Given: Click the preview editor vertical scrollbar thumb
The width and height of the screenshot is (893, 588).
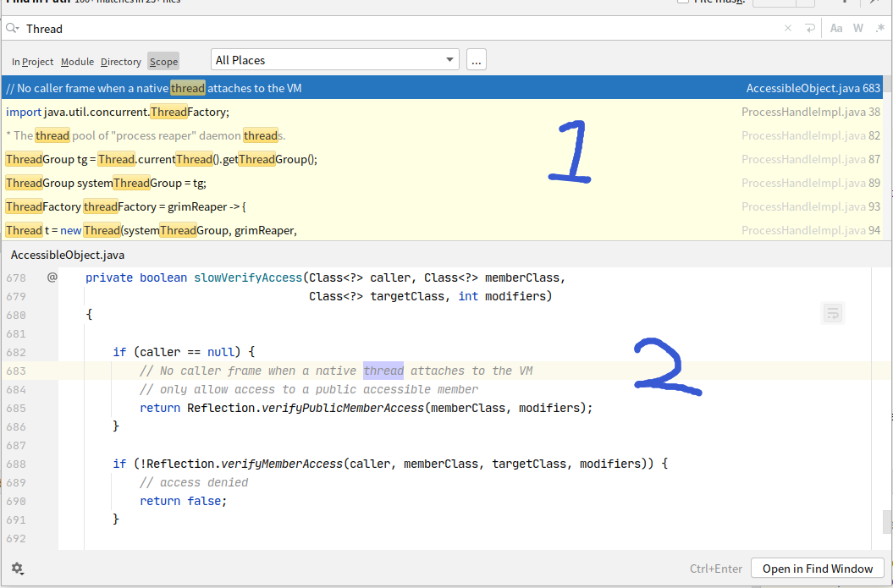Looking at the screenshot, I should [887, 521].
